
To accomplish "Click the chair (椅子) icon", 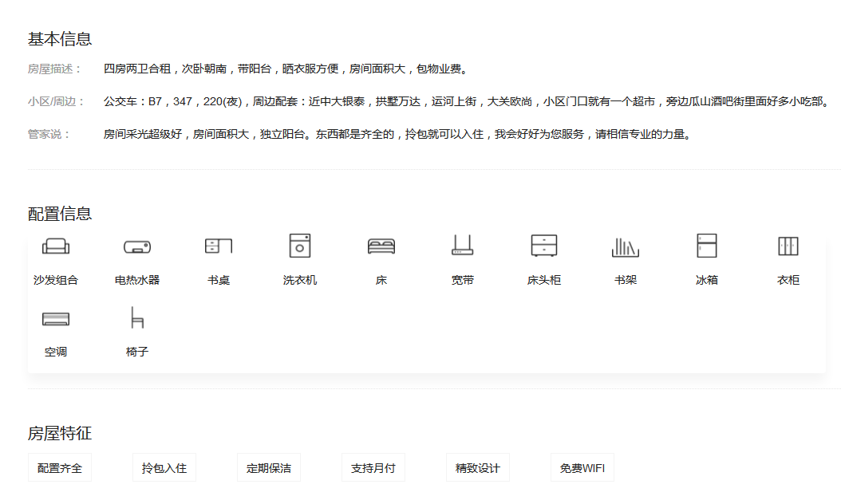I will point(137,317).
